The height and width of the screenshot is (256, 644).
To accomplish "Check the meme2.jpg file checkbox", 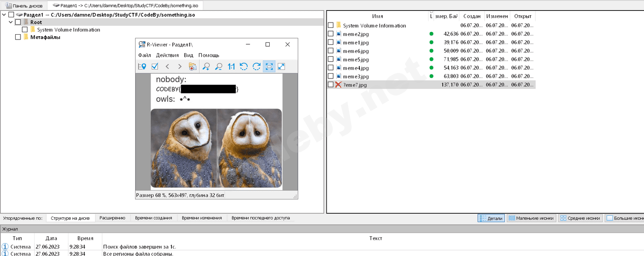I will (331, 34).
